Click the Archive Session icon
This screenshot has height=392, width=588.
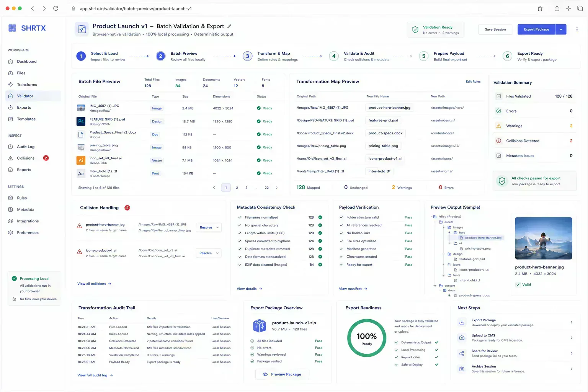click(x=462, y=369)
